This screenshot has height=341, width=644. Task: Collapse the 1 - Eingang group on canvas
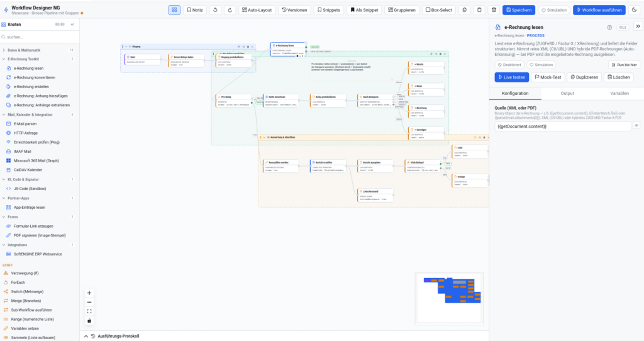[126, 47]
